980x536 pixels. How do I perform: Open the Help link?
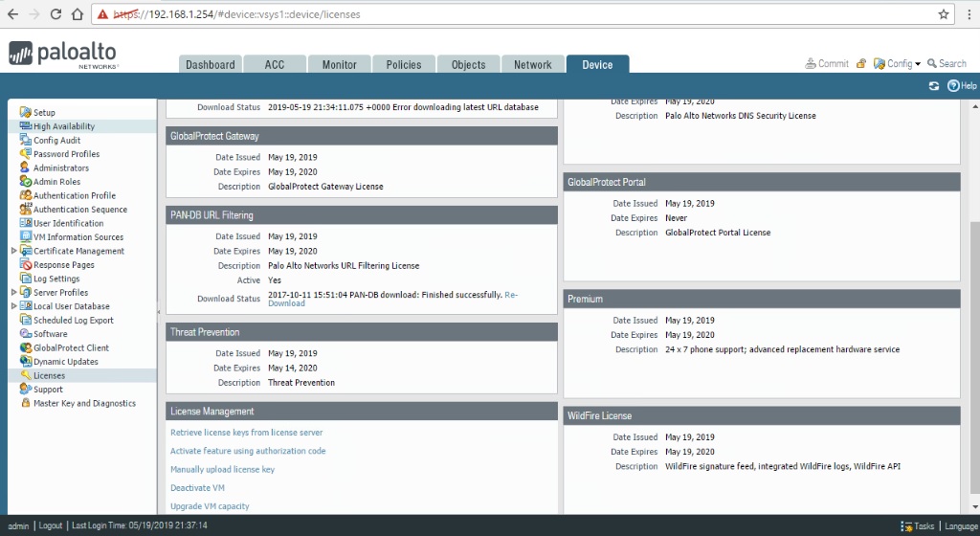coord(962,86)
